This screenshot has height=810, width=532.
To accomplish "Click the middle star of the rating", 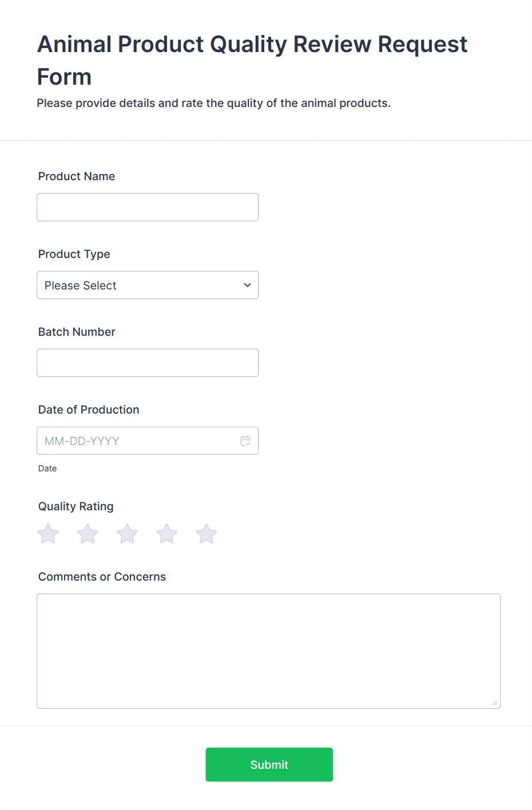I will click(x=126, y=533).
